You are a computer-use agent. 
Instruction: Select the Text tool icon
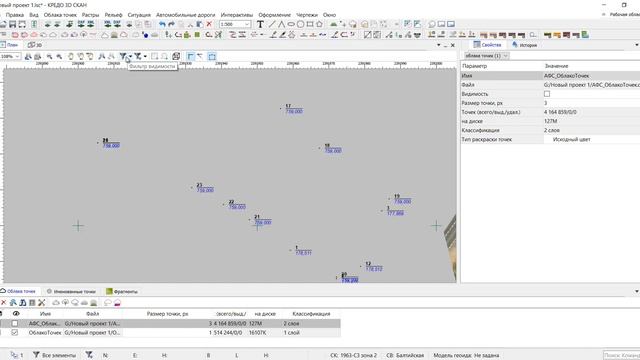[260, 24]
